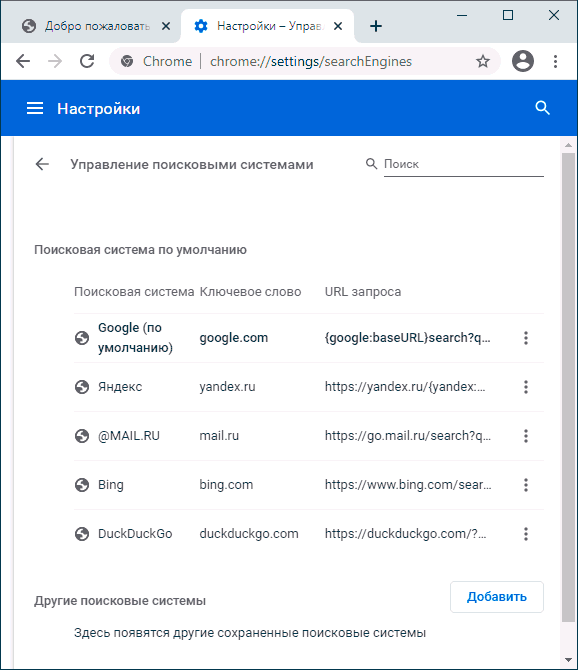578x670 pixels.
Task: Reload the current page
Action: pos(87,61)
